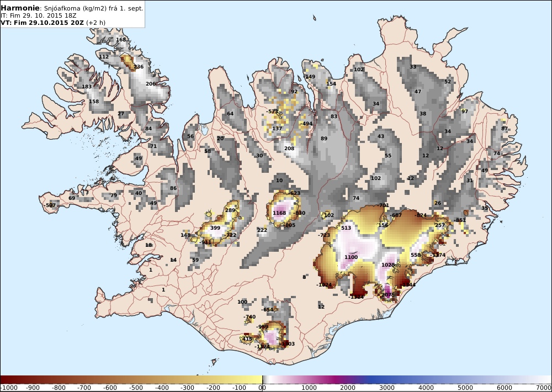
Task: Click the 558 value label
Action: click(x=416, y=255)
